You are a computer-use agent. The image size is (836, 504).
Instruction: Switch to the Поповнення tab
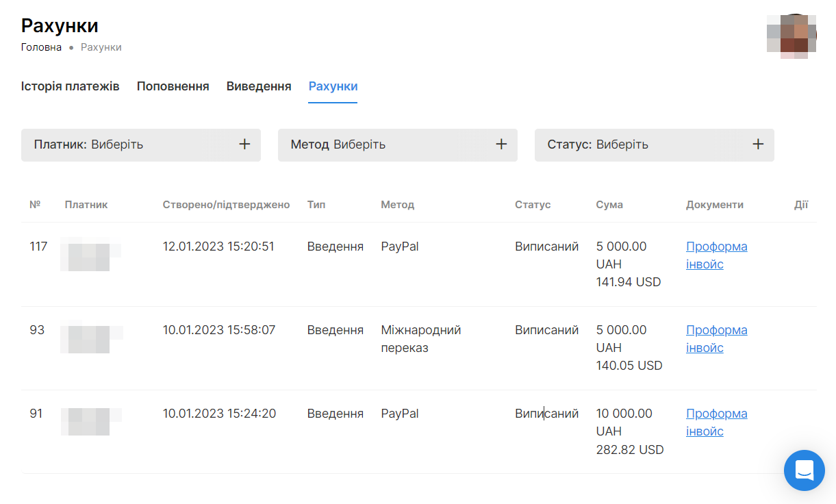point(173,86)
